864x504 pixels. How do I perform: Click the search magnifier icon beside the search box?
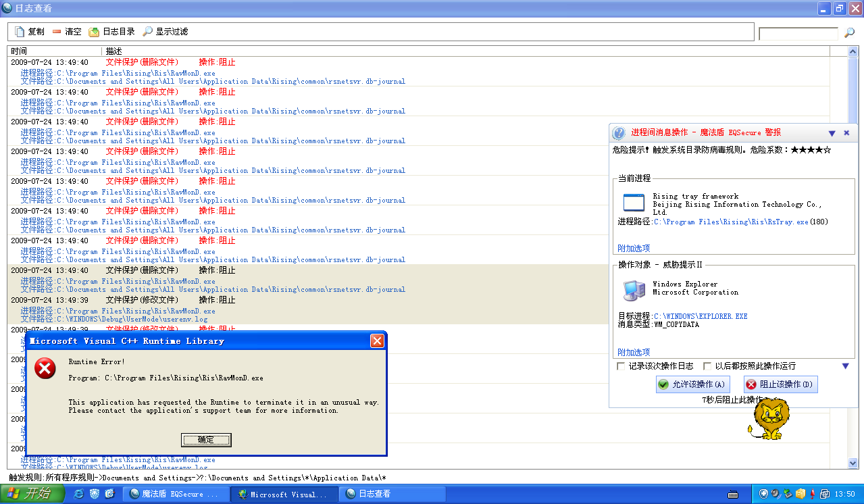(x=849, y=33)
